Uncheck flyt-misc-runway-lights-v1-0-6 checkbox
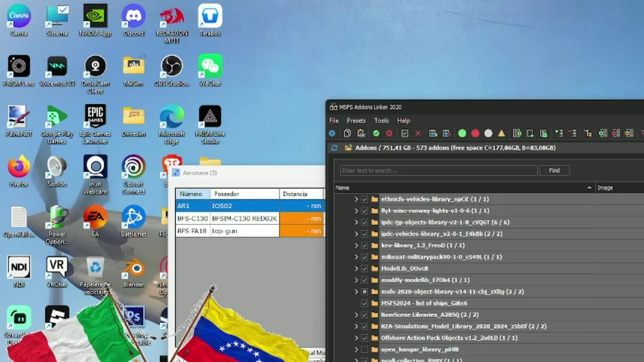The width and height of the screenshot is (644, 362). pyautogui.click(x=364, y=211)
